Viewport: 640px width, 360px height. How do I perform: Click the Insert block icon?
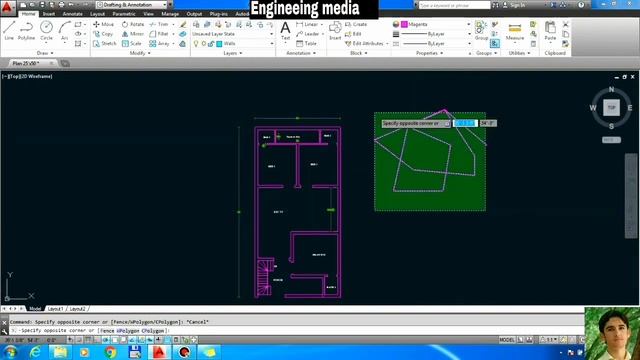335,31
